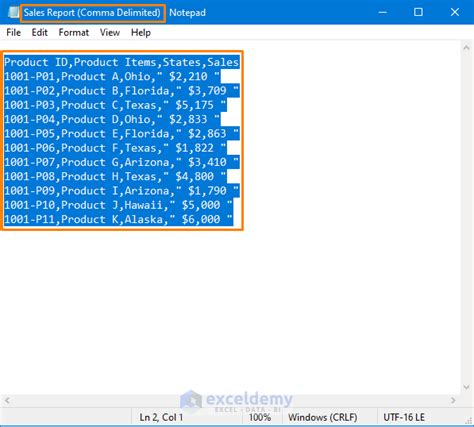This screenshot has width=474, height=427.
Task: Click 'UTF-16 LE' encoding in status bar
Action: [404, 417]
